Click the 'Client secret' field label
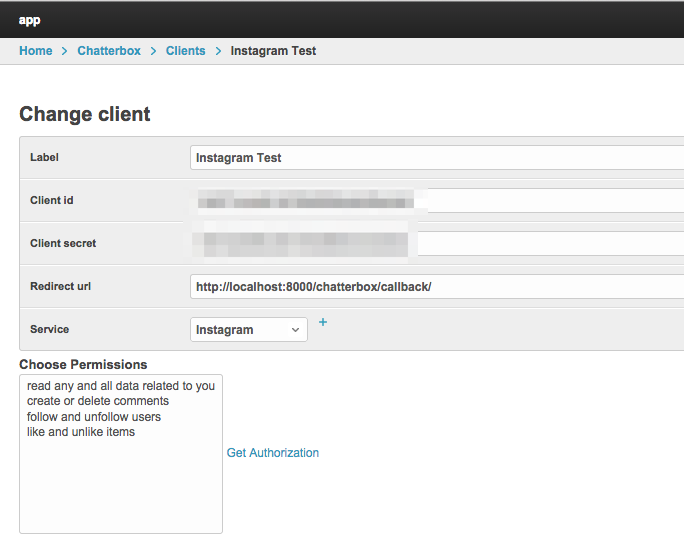The width and height of the screenshot is (684, 551). click(x=63, y=244)
